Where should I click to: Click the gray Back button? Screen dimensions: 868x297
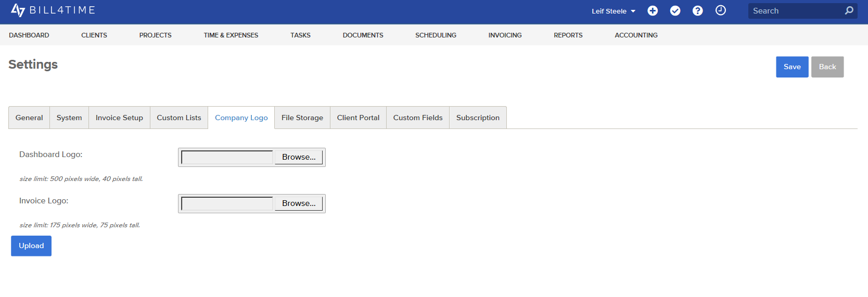pos(827,67)
